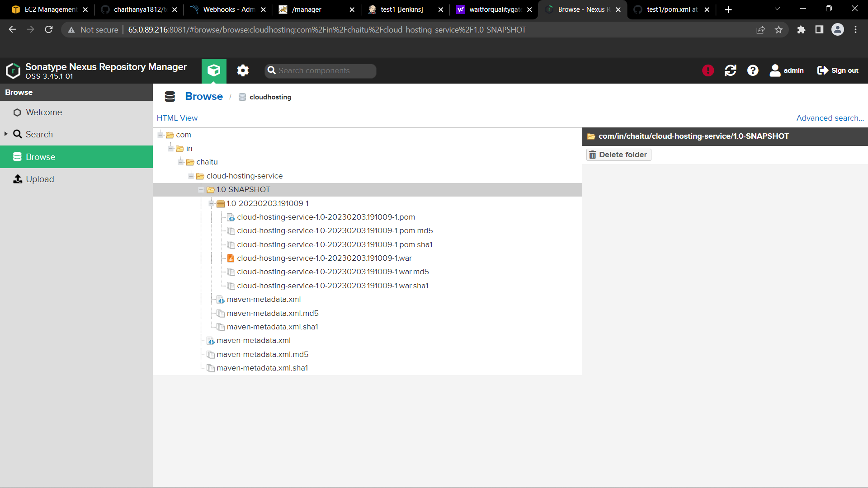Bookmark this page with star icon
The image size is (868, 488).
pyautogui.click(x=778, y=30)
